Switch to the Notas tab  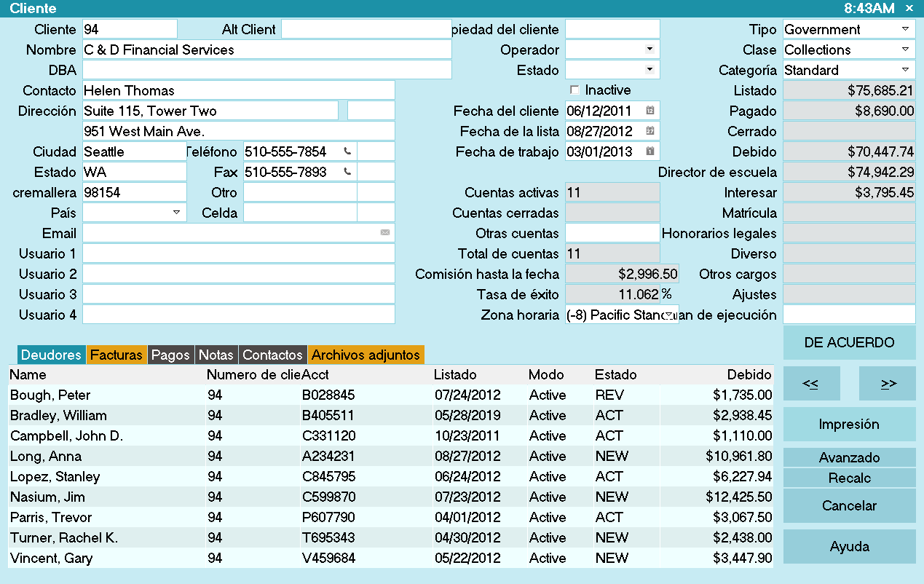coord(216,355)
